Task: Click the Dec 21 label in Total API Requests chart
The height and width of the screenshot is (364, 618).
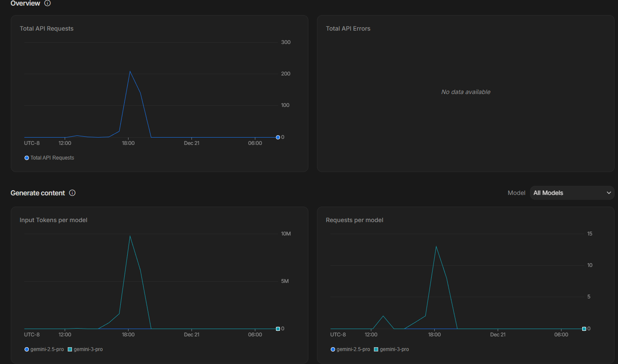Action: [191, 143]
